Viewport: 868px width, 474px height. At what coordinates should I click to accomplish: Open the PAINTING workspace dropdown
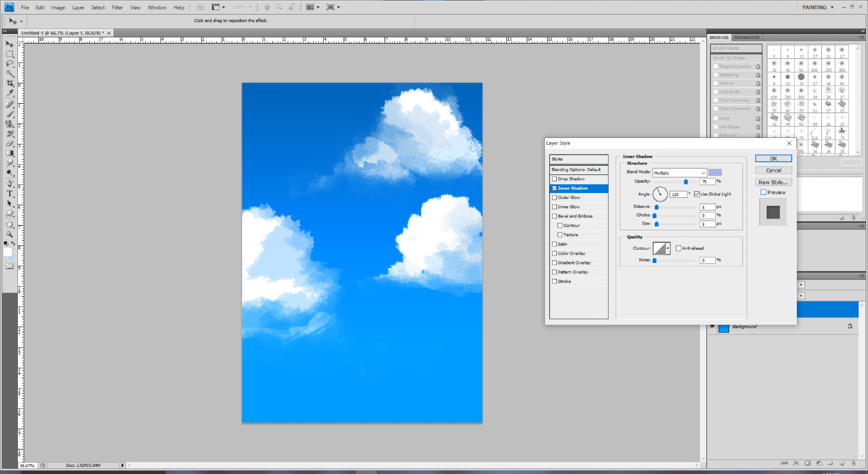[832, 7]
